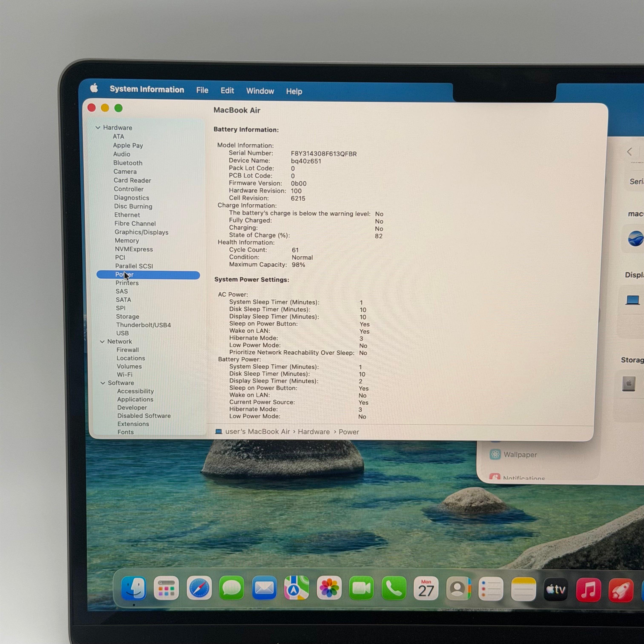Open Finder from the dock
This screenshot has width=644, height=644.
click(134, 588)
